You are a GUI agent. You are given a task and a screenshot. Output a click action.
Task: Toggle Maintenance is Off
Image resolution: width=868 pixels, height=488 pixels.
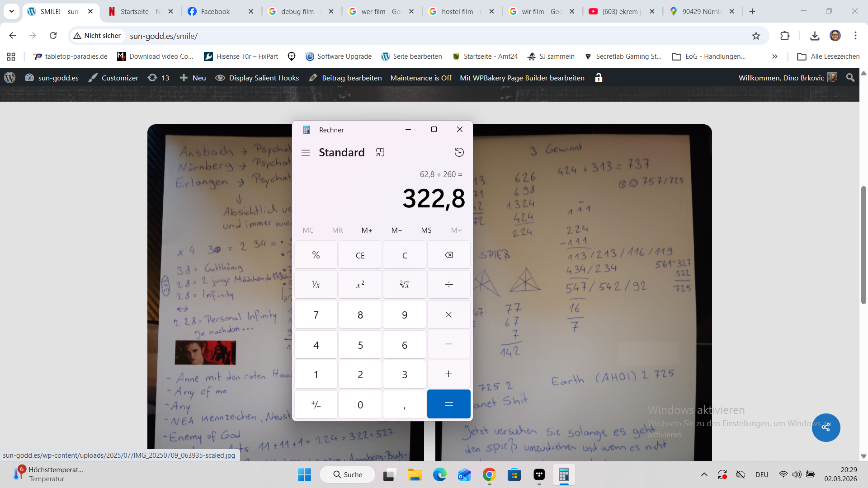(421, 78)
